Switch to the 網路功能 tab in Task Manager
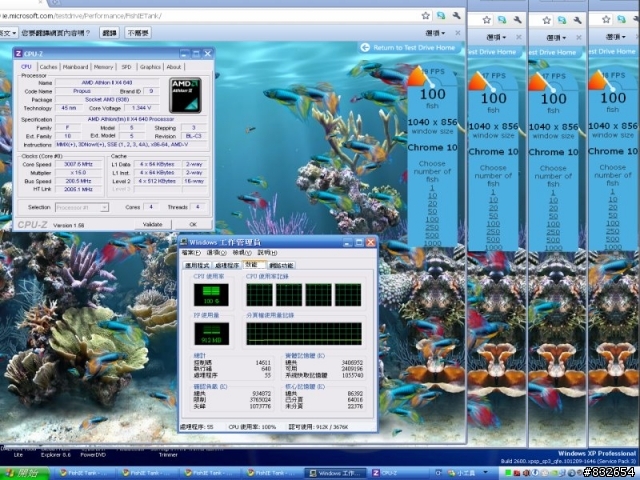Screen dimensions: 640x480 (282, 266)
